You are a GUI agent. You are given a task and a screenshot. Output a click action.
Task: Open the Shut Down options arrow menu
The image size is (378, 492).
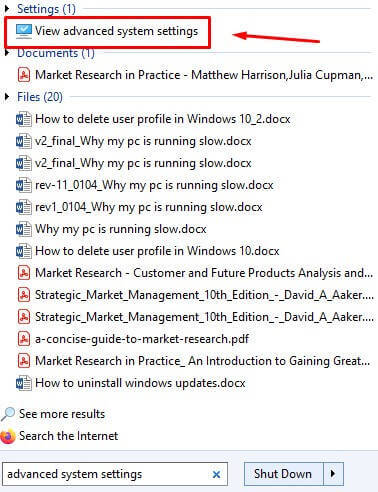(x=333, y=474)
